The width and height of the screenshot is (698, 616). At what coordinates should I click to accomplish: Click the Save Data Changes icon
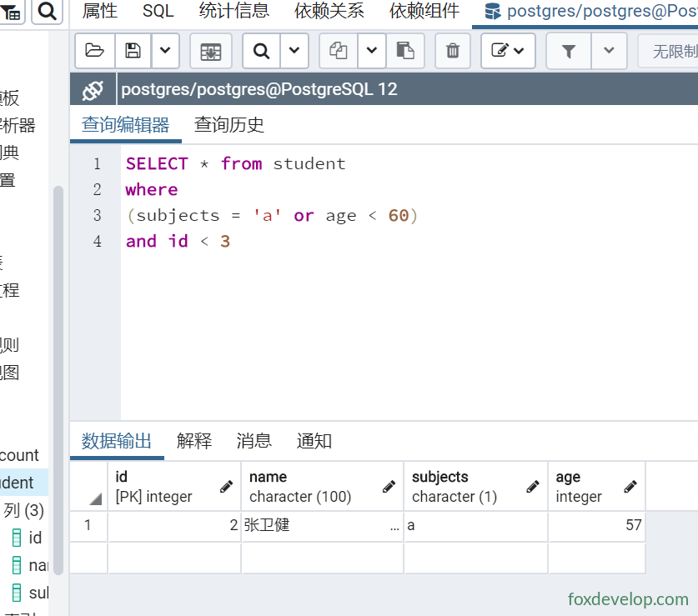(x=211, y=51)
